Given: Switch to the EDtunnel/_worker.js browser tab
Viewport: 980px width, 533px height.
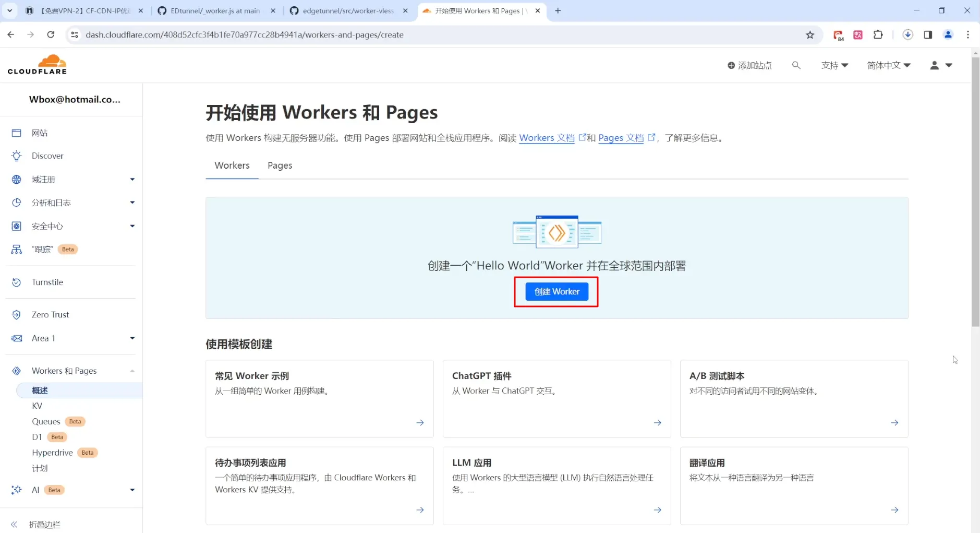Looking at the screenshot, I should click(215, 10).
